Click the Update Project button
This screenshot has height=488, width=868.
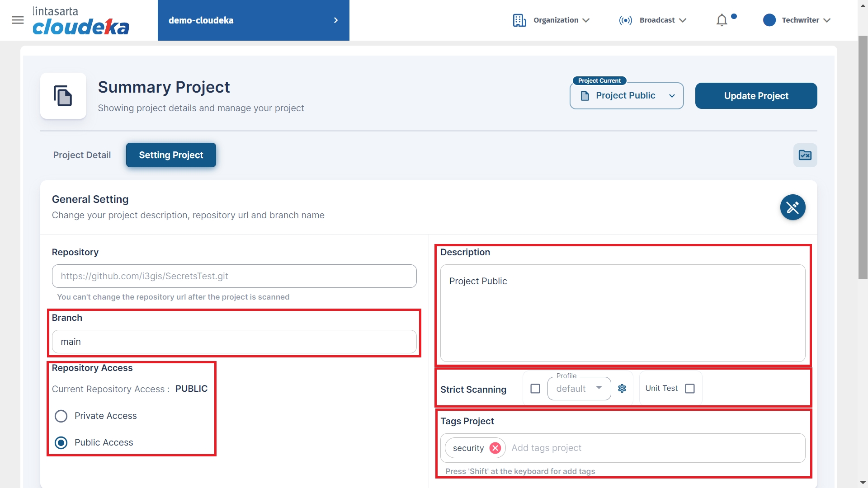pos(756,96)
